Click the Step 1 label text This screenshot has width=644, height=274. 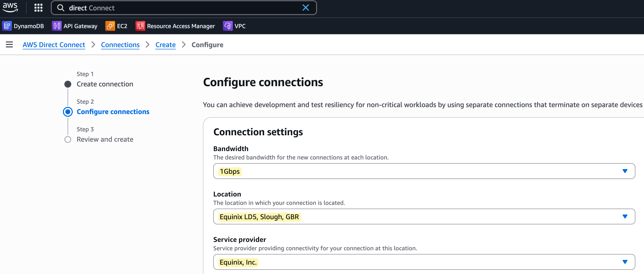pos(85,74)
